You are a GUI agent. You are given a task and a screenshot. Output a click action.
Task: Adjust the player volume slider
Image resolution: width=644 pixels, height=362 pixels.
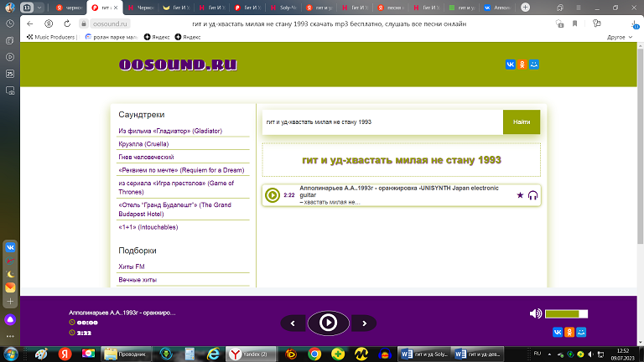[566, 314]
